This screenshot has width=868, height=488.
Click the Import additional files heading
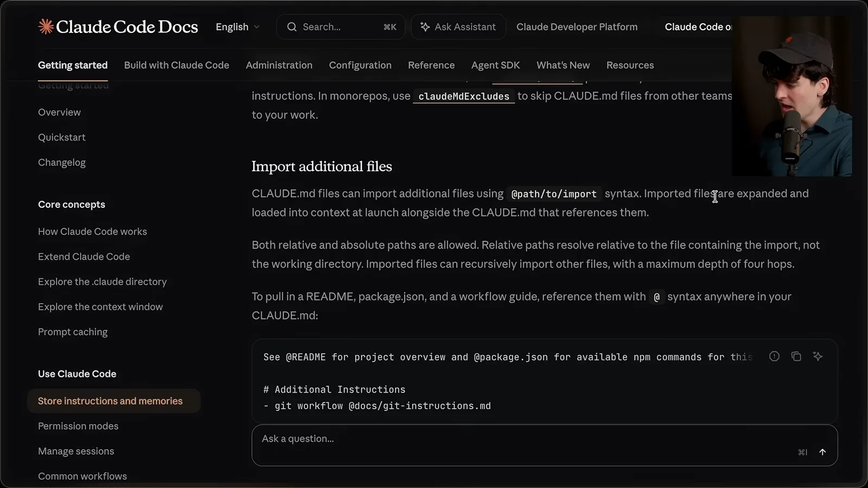point(322,166)
